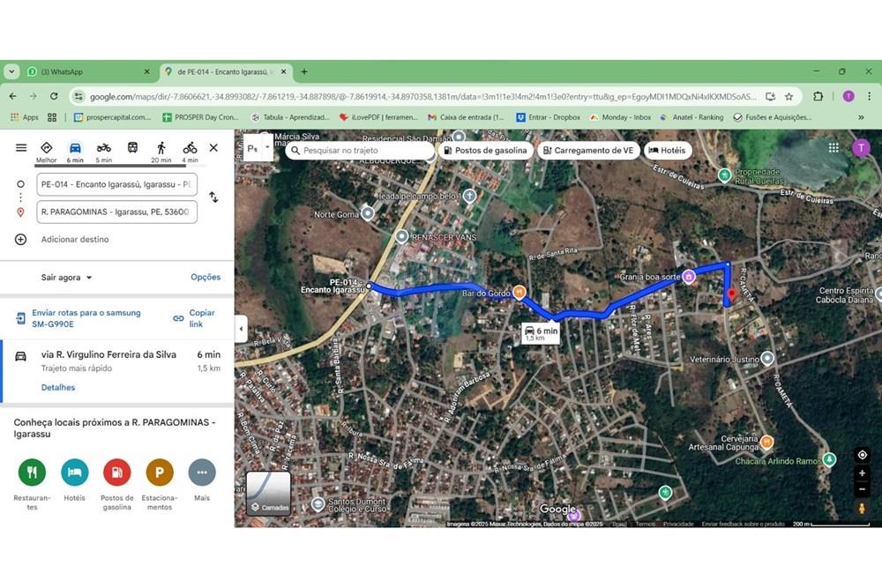Toggle the Carregamento de VE map filter
This screenshot has height=588, width=882.
tap(588, 150)
